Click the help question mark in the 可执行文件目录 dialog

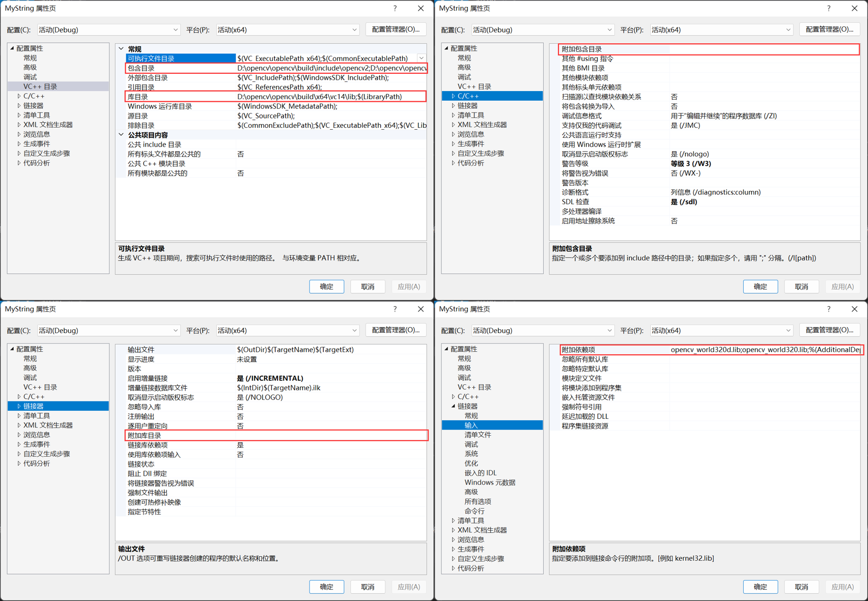[395, 9]
